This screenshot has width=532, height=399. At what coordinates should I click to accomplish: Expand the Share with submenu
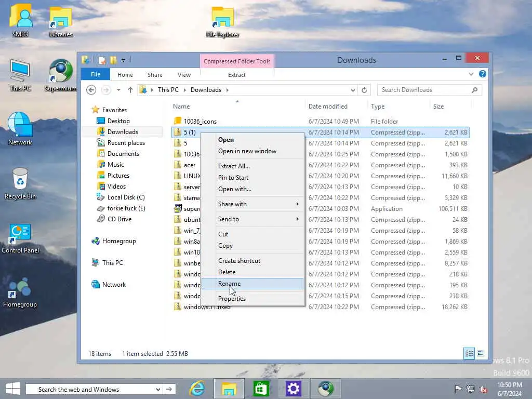253,204
